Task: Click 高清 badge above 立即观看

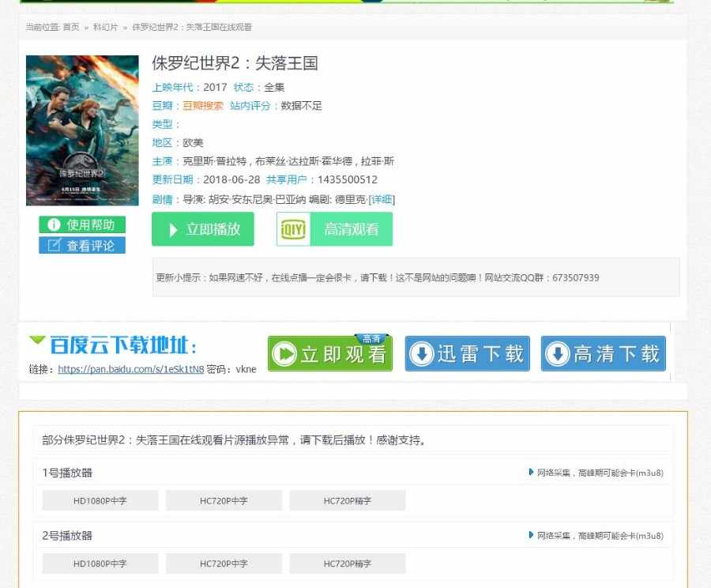Action: pyautogui.click(x=371, y=338)
